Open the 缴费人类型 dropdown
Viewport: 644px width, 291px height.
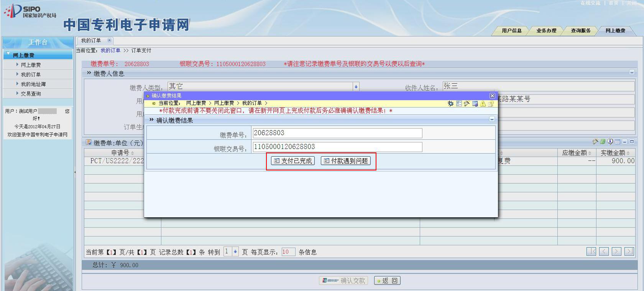pyautogui.click(x=356, y=87)
